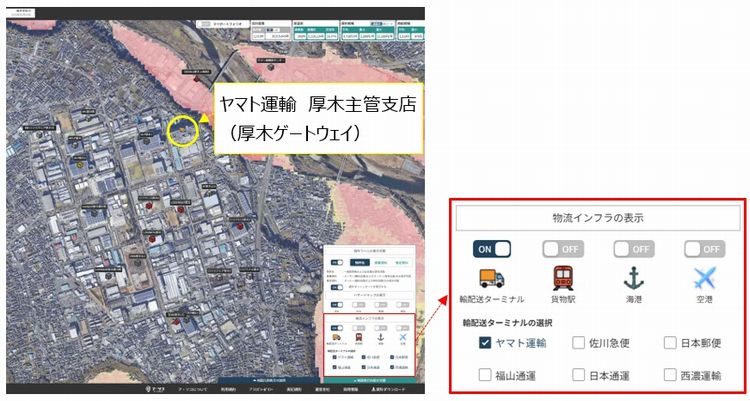750x401 pixels.
Task: Click the small truck icon in the map's side panel
Action: pos(337,338)
